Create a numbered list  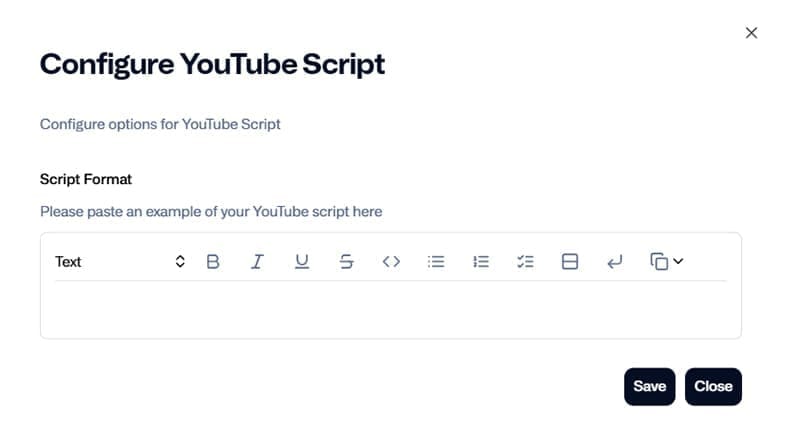[x=481, y=262]
